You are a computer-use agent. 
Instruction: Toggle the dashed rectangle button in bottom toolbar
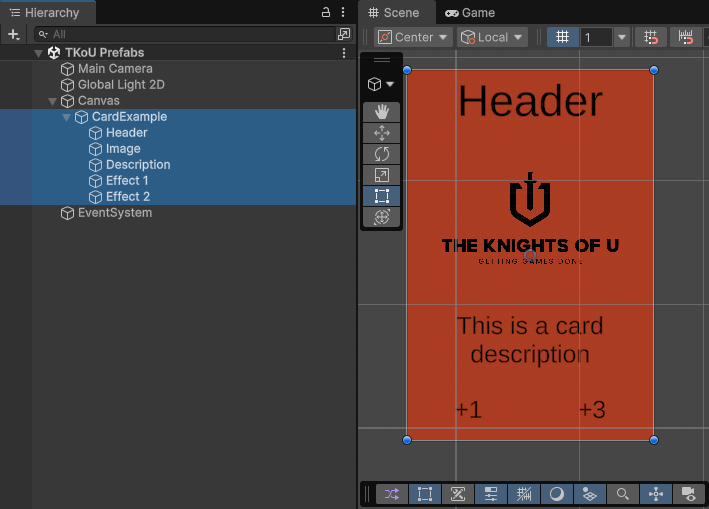tap(425, 494)
